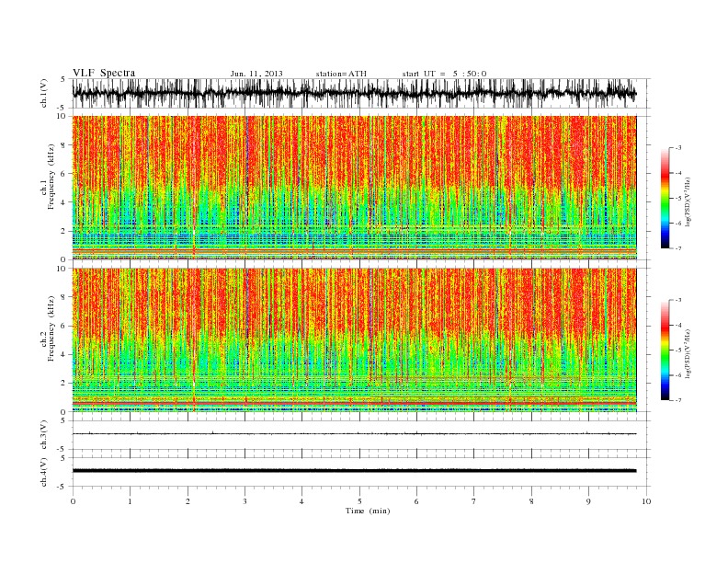The width and height of the screenshot is (728, 563).
Task: Click the time axis tick label '7'
Action: (474, 501)
